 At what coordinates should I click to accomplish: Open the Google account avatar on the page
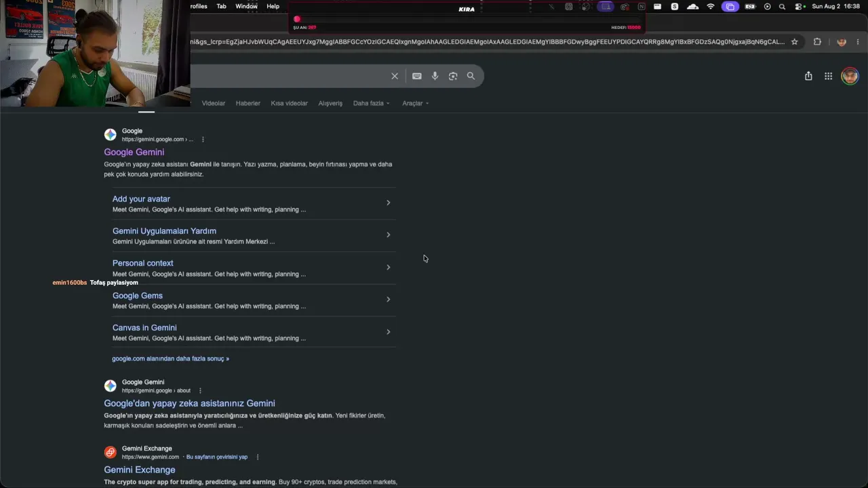pyautogui.click(x=850, y=76)
